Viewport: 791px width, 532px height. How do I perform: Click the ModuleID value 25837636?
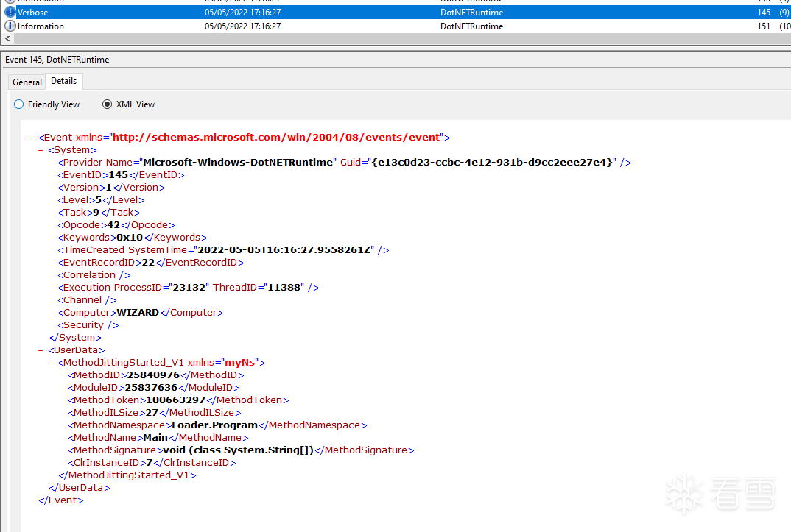click(x=151, y=388)
